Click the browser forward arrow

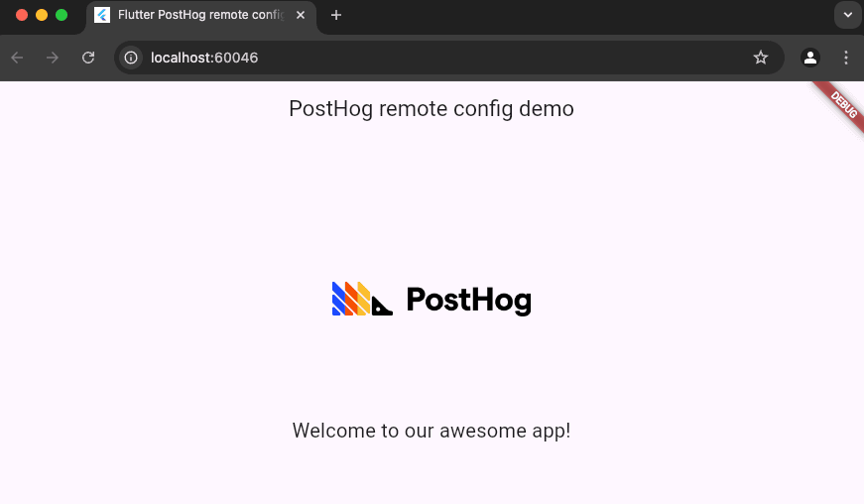[x=53, y=58]
